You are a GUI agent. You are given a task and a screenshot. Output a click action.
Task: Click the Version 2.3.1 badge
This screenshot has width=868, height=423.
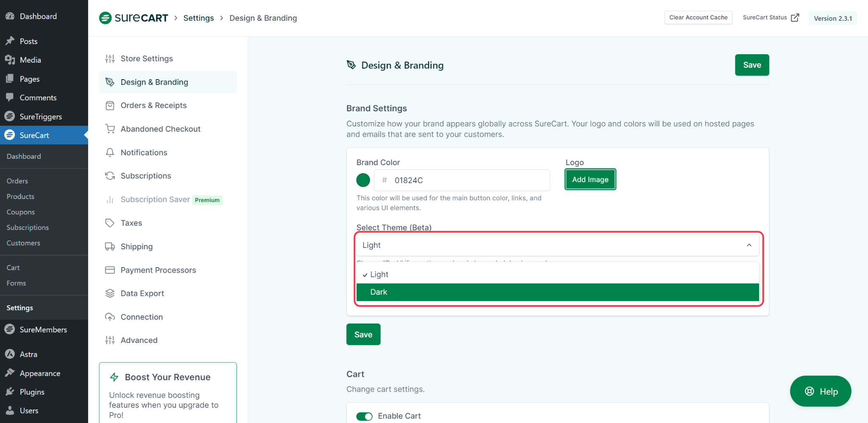tap(832, 18)
